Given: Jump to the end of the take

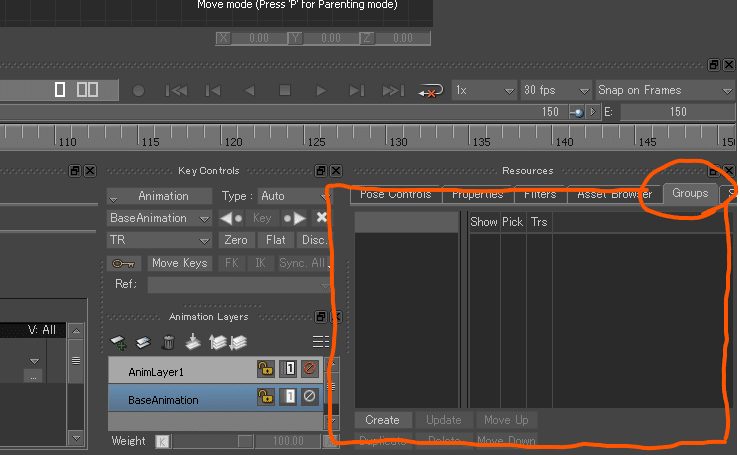Looking at the screenshot, I should tap(393, 90).
